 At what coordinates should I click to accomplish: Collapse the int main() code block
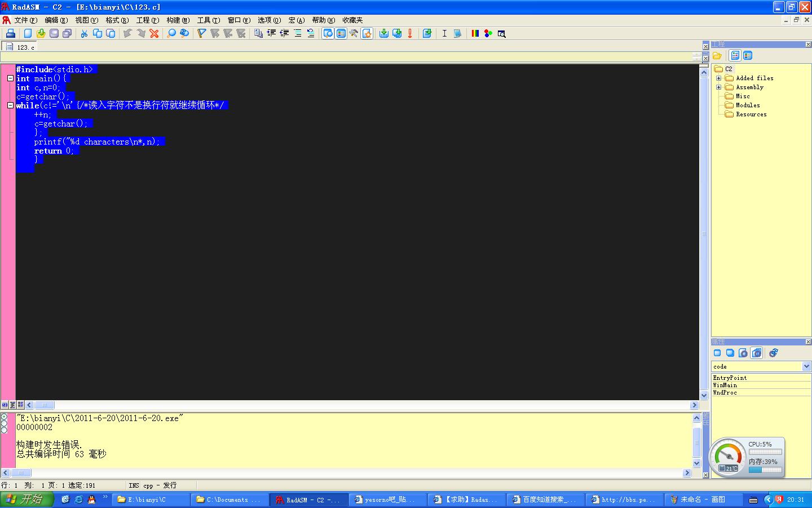point(10,78)
